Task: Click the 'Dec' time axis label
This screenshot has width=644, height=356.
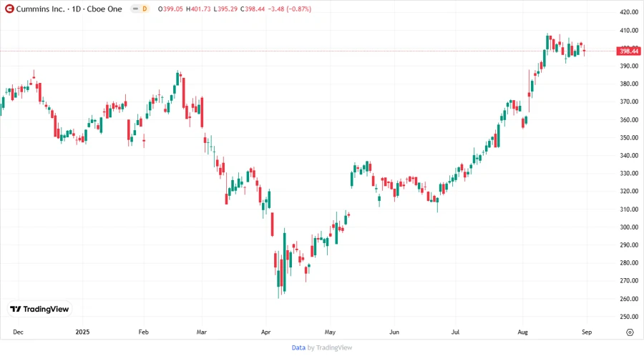Action: click(x=18, y=332)
